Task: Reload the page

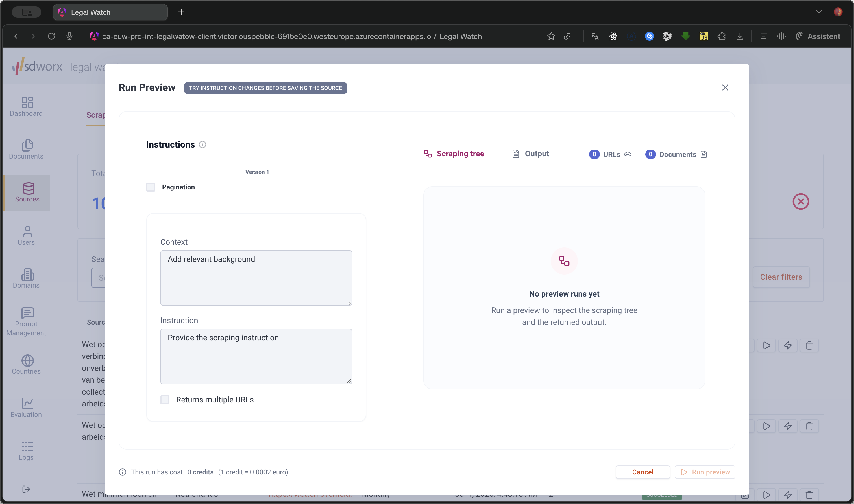Action: click(51, 36)
